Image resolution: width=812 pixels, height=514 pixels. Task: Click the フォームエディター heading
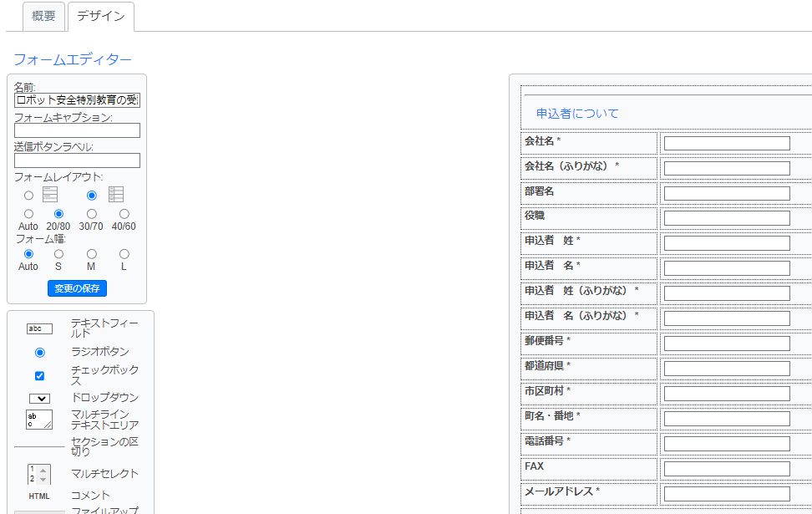click(x=73, y=59)
